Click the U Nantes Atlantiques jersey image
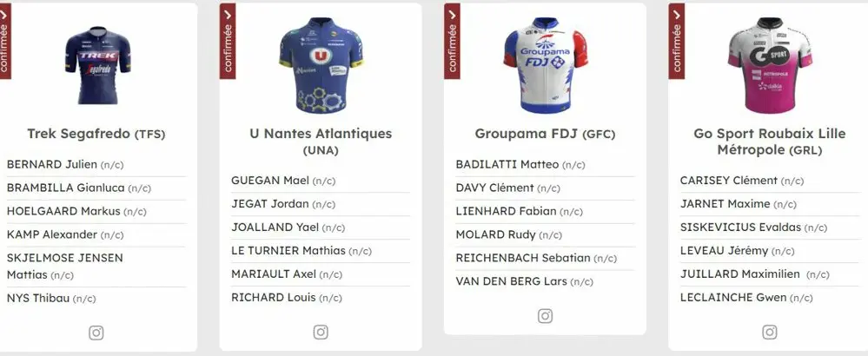Viewport: 868px width, 356px height. click(321, 65)
